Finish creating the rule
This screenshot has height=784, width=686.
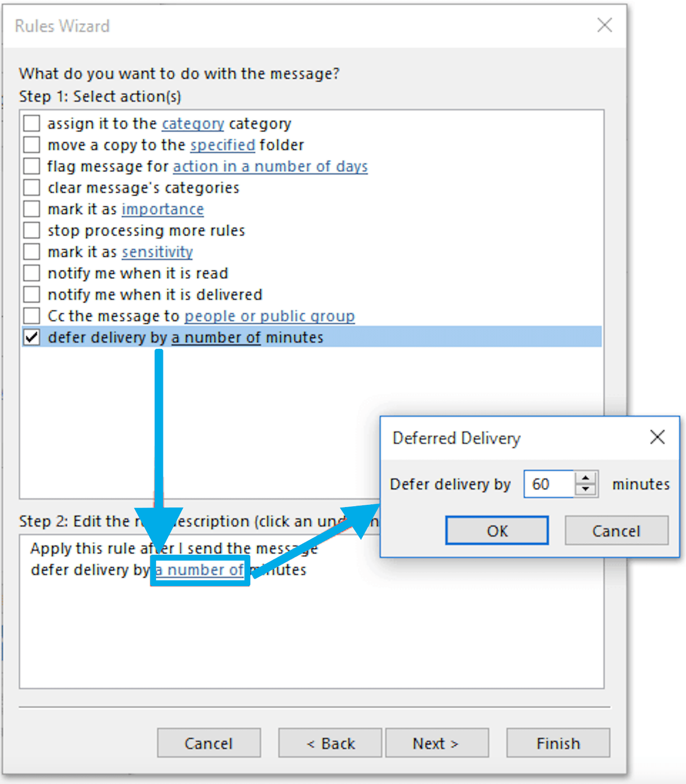(x=557, y=743)
